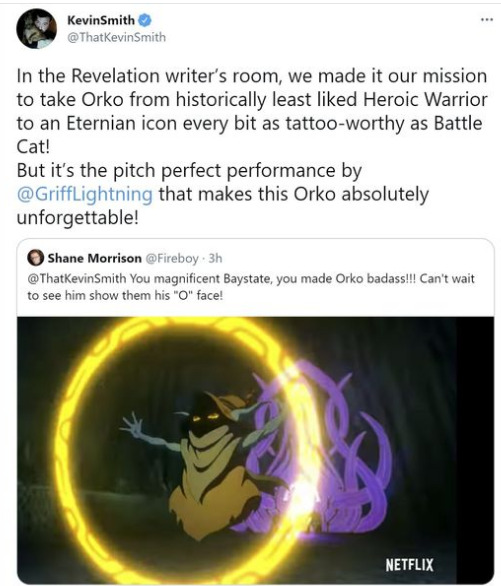The height and width of the screenshot is (586, 501).
Task: Click the @Fireboy handle
Action: click(172, 258)
